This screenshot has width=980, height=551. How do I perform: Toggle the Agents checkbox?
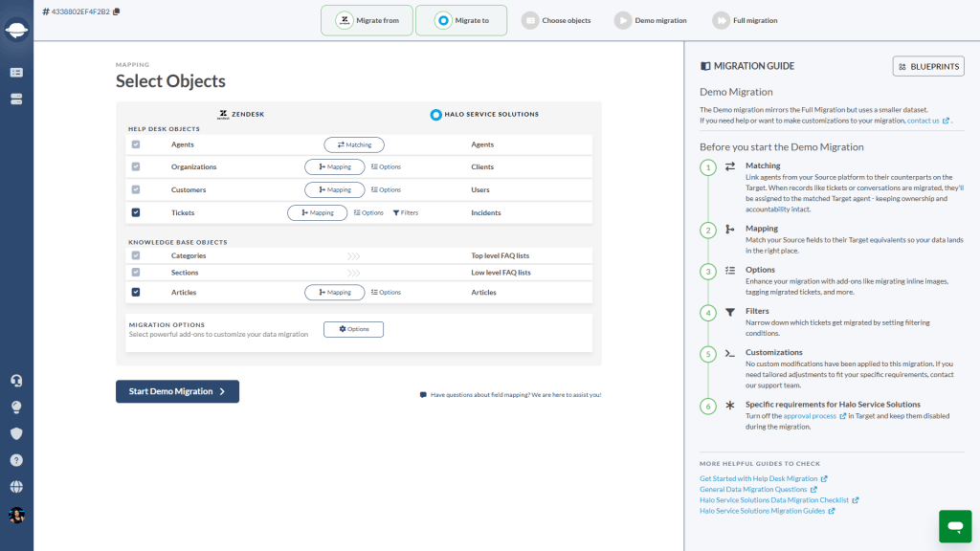[136, 144]
